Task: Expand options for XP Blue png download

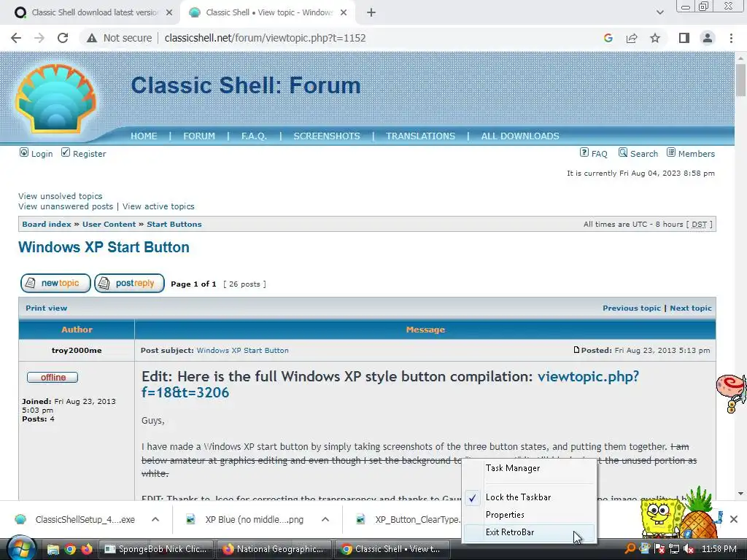Action: pos(325,519)
